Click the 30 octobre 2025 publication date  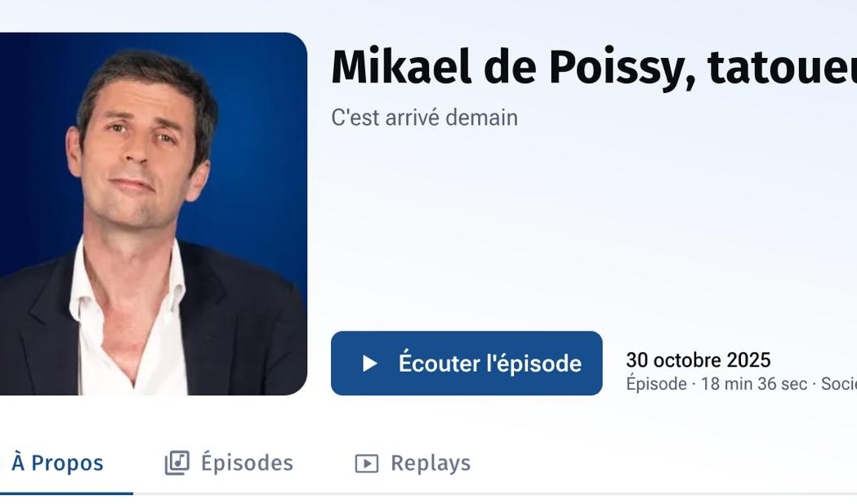698,360
